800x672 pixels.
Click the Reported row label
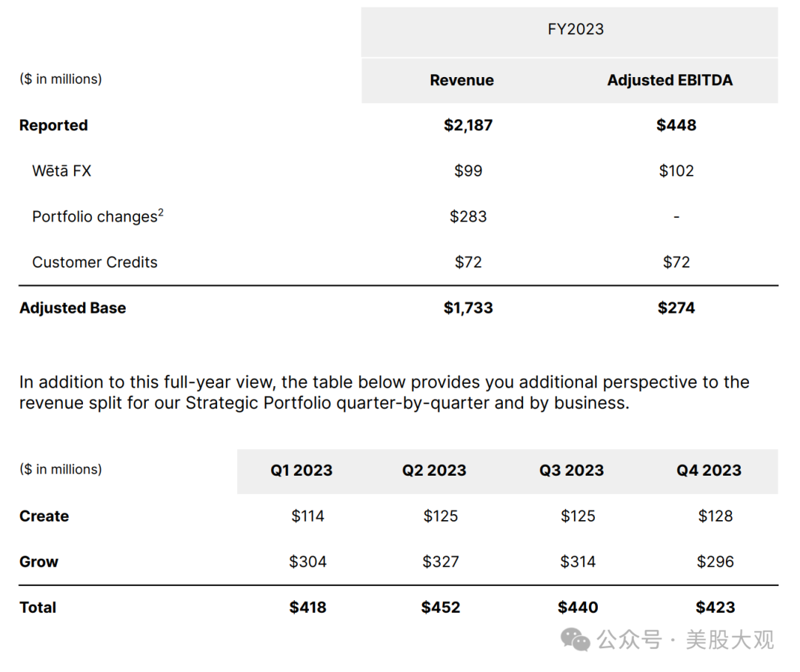click(53, 125)
